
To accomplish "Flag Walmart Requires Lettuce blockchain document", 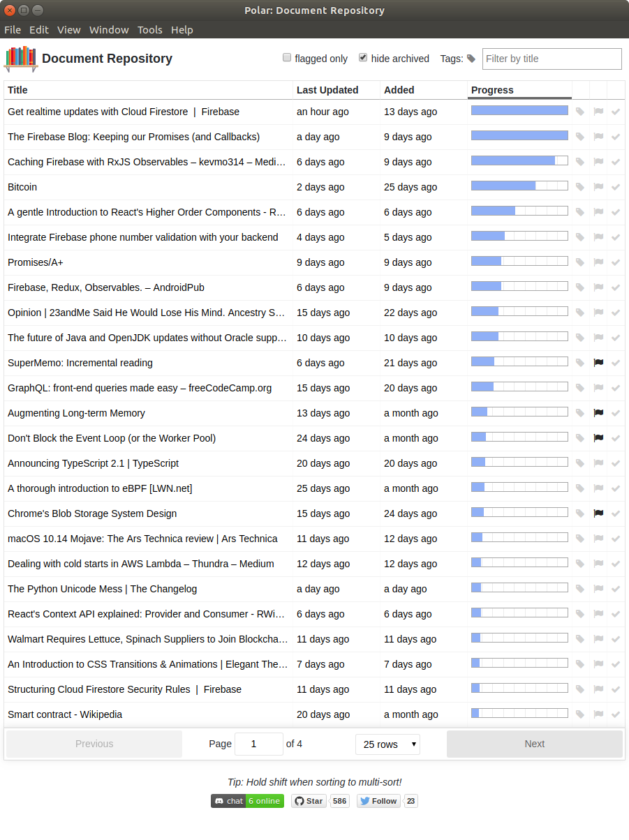I will pos(598,639).
